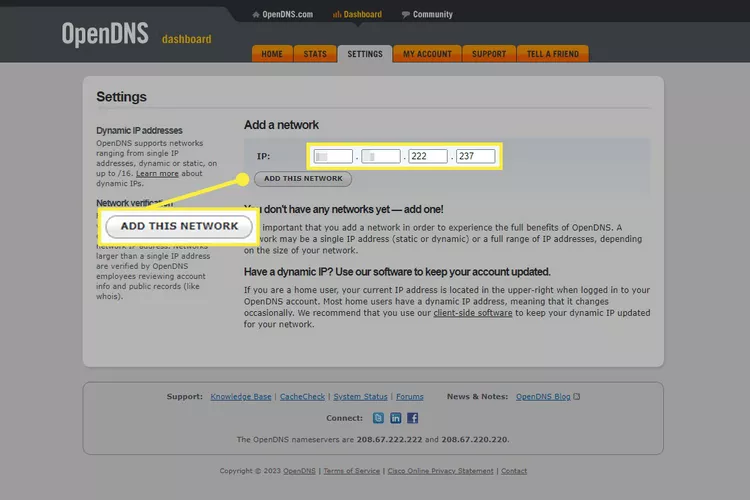Open the TELL A FRIEND tab

(x=553, y=54)
